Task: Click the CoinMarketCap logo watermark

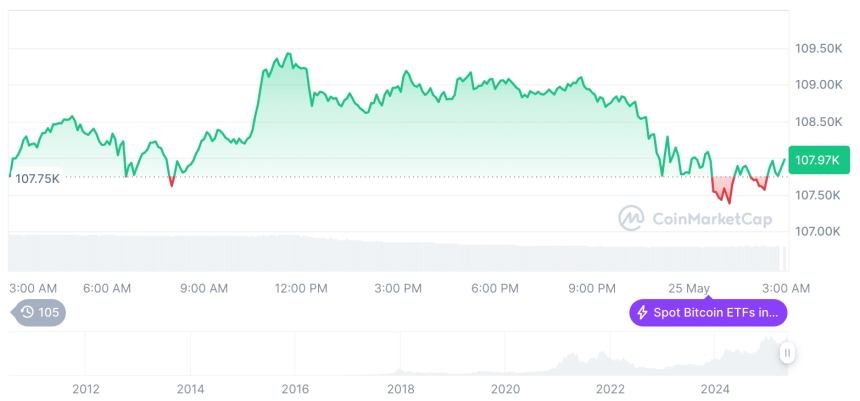Action: coord(688,217)
